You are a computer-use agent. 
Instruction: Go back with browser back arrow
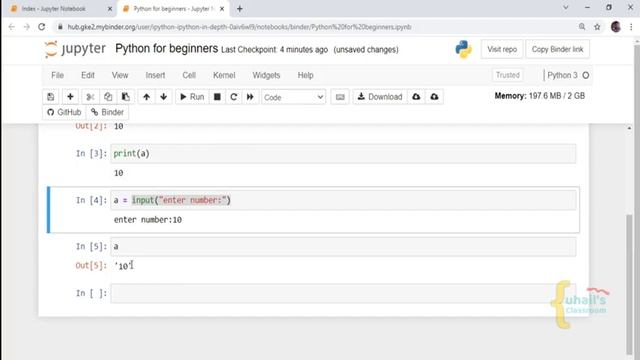[x=11, y=27]
